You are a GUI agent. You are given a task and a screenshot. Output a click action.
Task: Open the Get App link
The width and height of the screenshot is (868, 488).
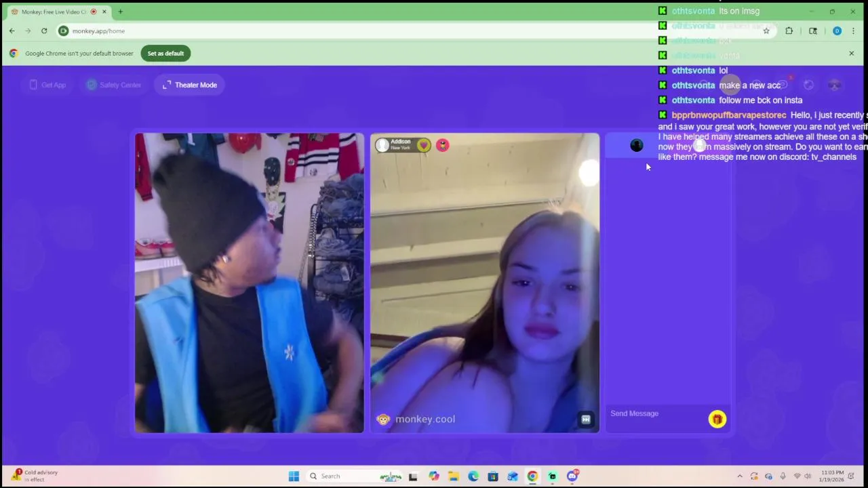[47, 85]
